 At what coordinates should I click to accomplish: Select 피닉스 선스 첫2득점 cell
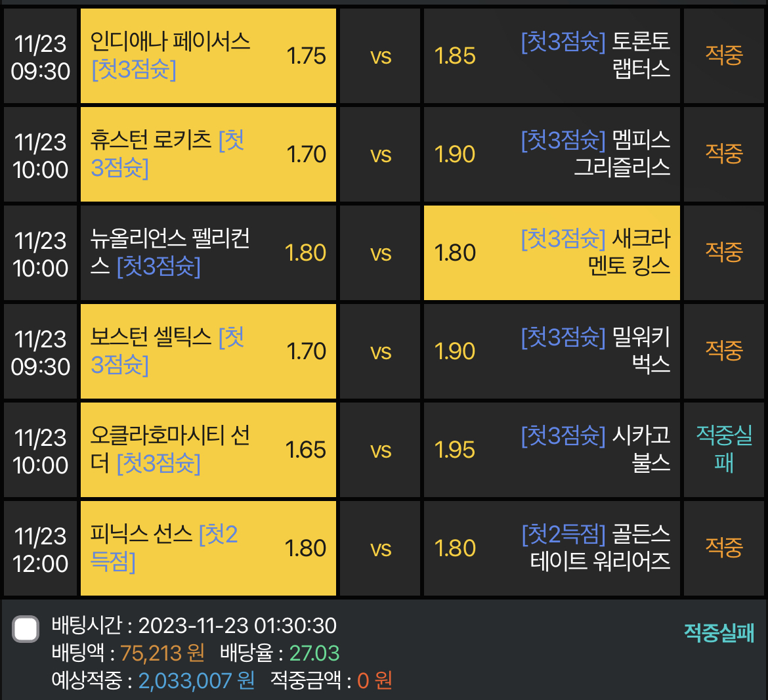(x=208, y=548)
